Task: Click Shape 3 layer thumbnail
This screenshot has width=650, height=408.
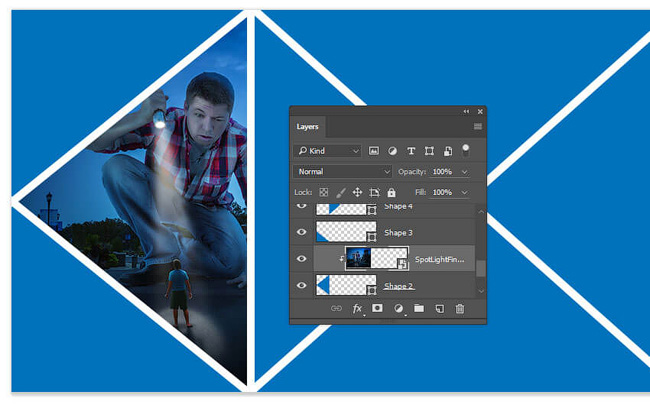Action: 346,232
